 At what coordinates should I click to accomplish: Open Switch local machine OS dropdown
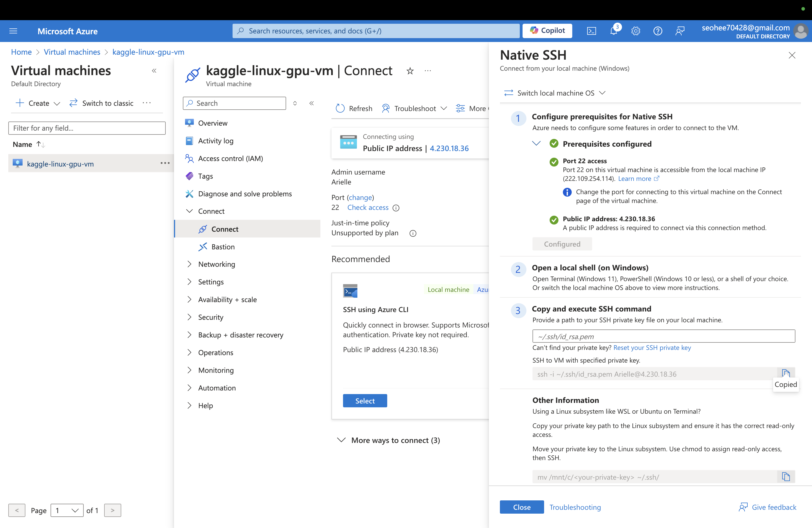pos(554,93)
